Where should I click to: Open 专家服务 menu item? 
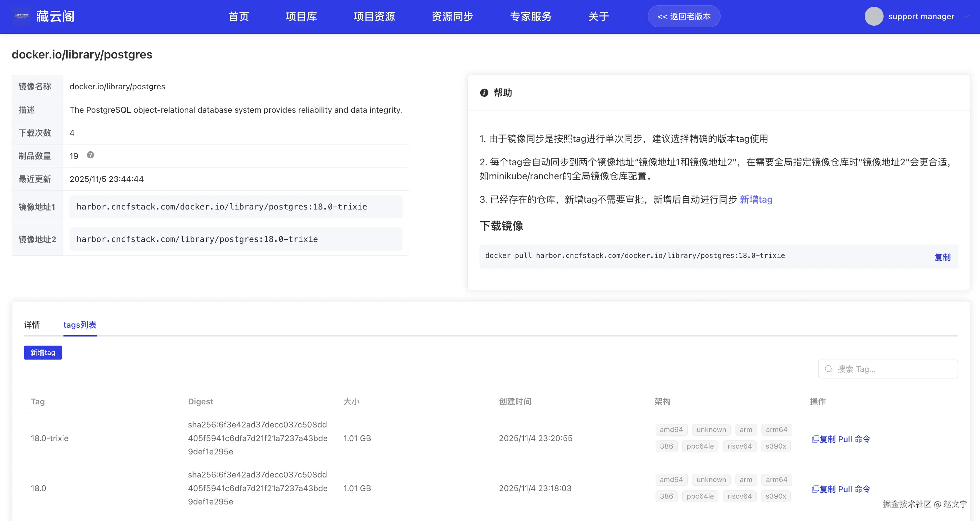point(531,16)
